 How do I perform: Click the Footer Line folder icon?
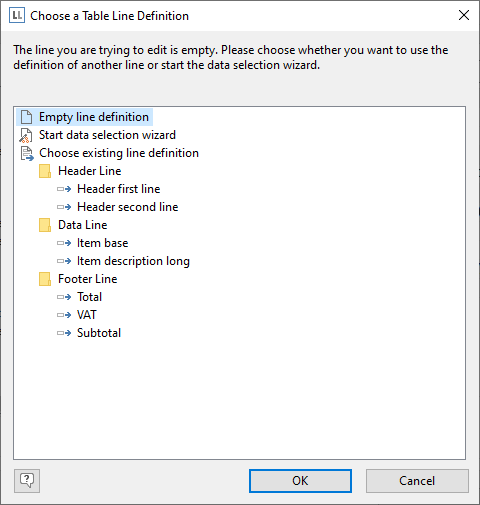click(x=45, y=279)
